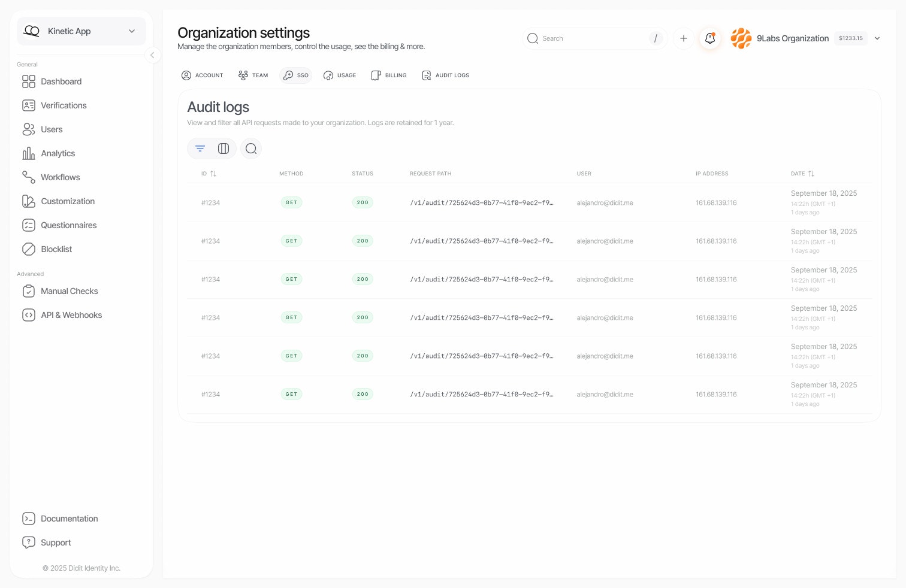Open the audit logs search magnifier
Image resolution: width=906 pixels, height=588 pixels.
coord(251,148)
